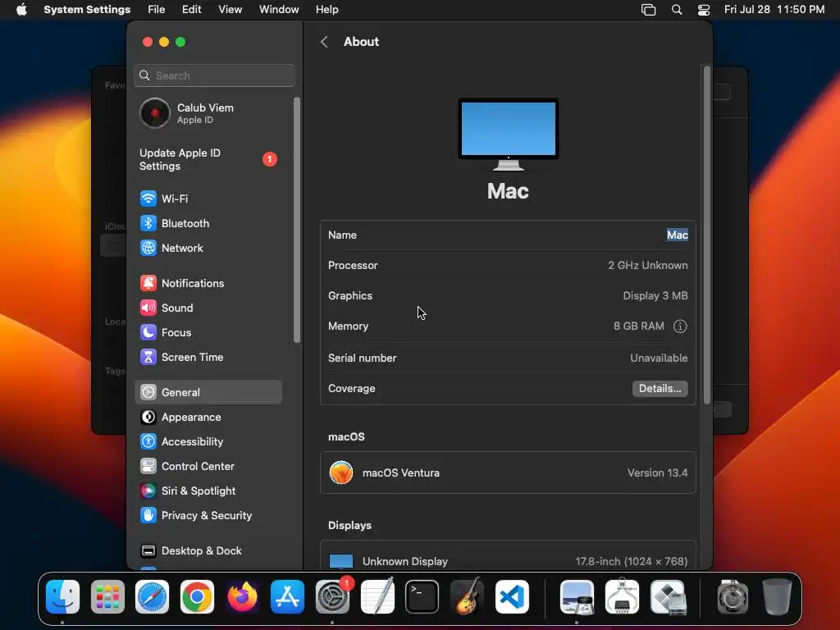Open Preview from the Dock
840x630 pixels.
[577, 596]
